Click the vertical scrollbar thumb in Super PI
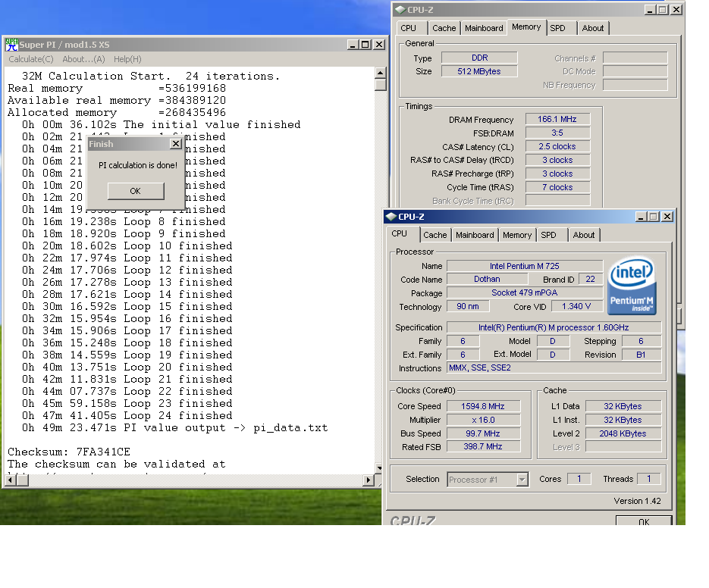 [x=380, y=85]
